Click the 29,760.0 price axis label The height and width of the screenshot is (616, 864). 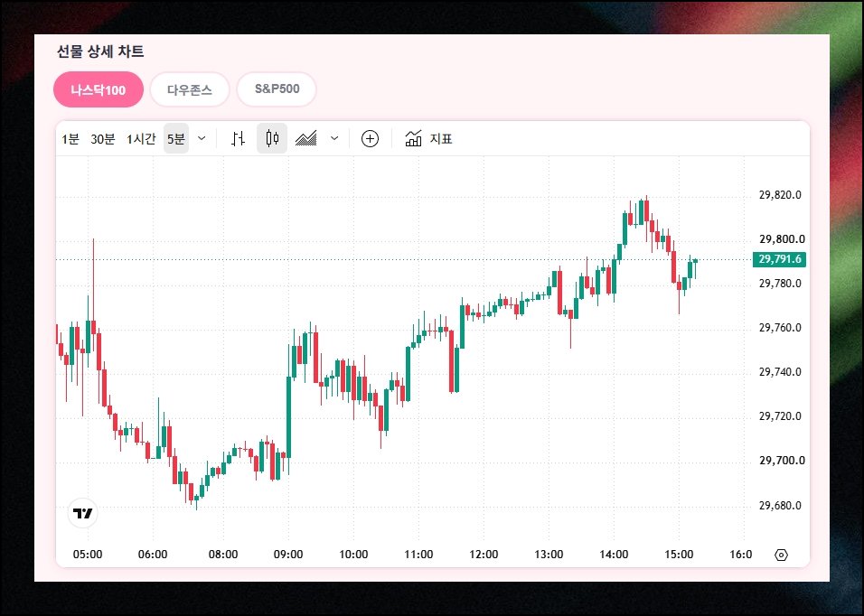(x=780, y=328)
